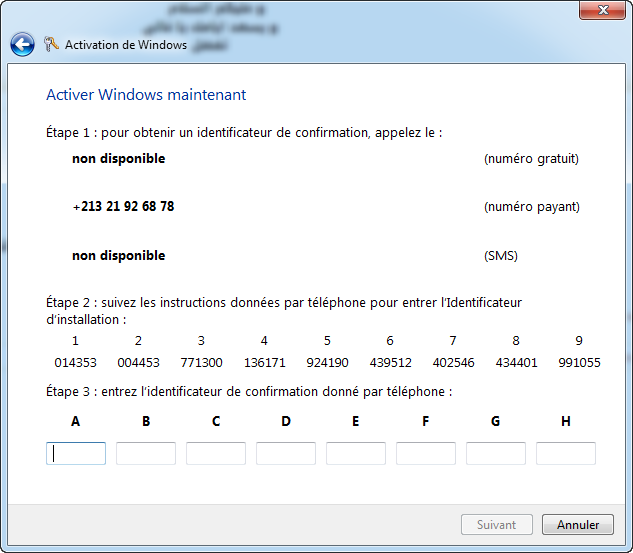Cancel activation with the Annuler button
Viewport: 633px width, 553px height.
point(578,524)
